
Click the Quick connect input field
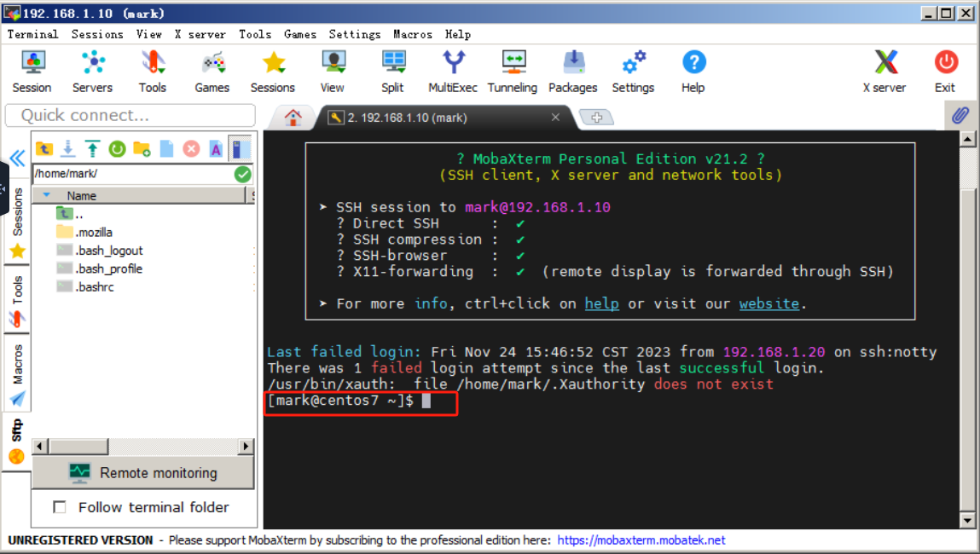(130, 116)
